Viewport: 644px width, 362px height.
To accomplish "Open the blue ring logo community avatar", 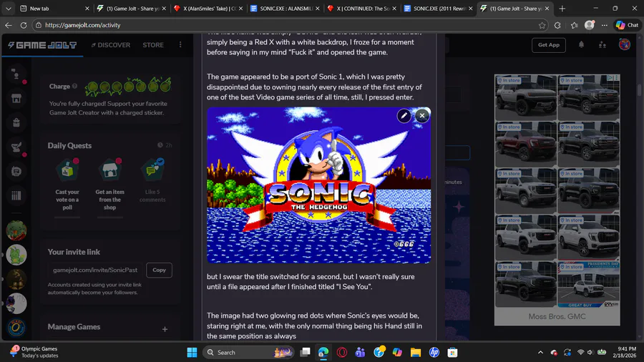I will [x=16, y=328].
